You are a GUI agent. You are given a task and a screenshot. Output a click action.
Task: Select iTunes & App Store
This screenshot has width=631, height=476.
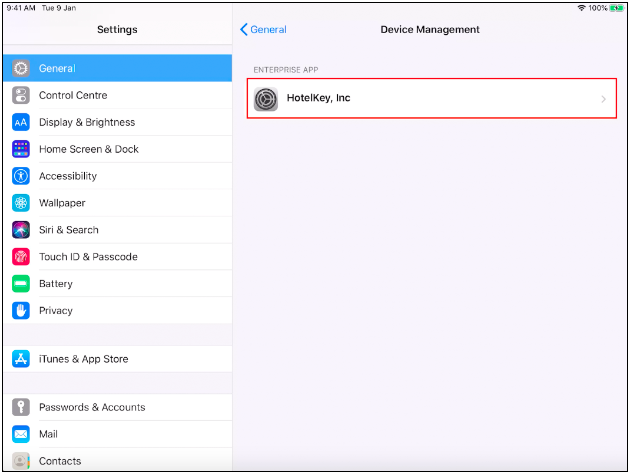[x=83, y=359]
